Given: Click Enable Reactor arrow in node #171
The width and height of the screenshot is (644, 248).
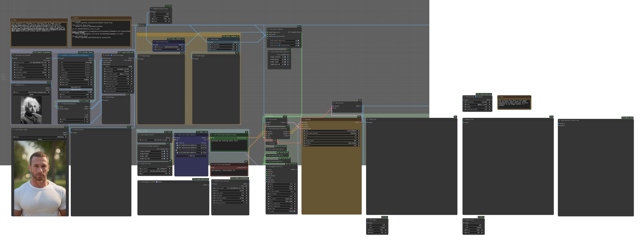Looking at the screenshot, I should [x=288, y=59].
